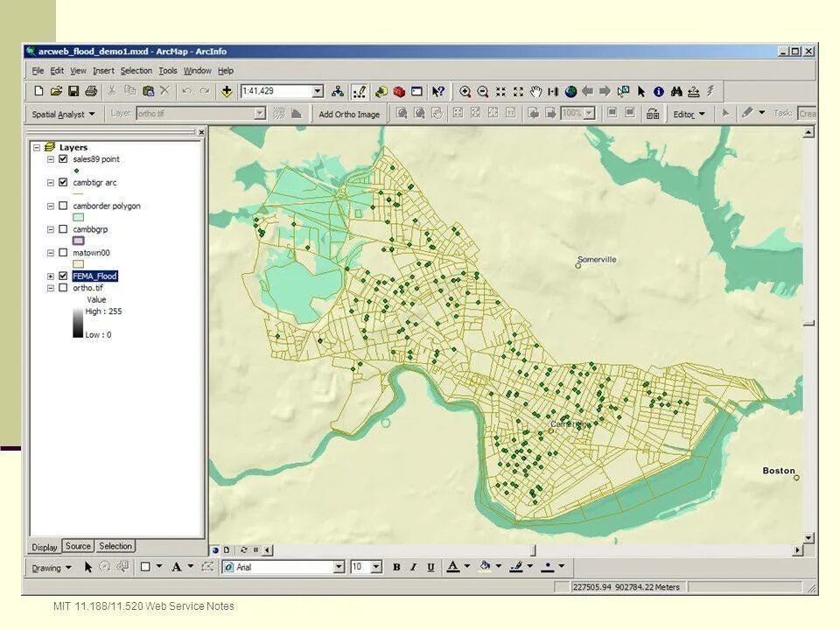The height and width of the screenshot is (630, 840).
Task: Click the Add Data yellow plus icon
Action: 227,92
